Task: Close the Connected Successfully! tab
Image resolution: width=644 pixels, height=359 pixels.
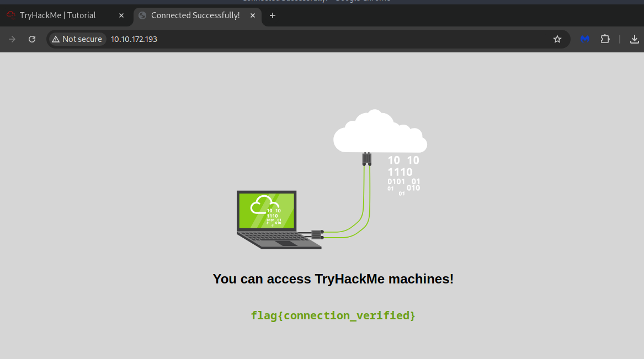Action: pyautogui.click(x=253, y=15)
